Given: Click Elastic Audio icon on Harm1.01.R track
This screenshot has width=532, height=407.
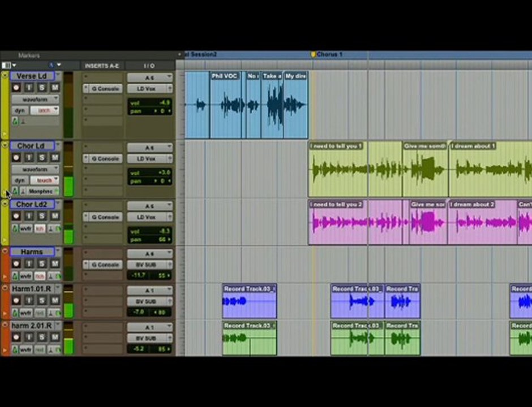Looking at the screenshot, I should [50, 313].
